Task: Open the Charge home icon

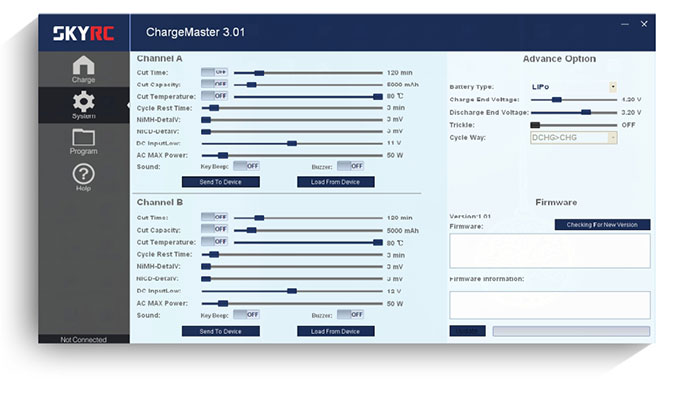Action: point(83,69)
